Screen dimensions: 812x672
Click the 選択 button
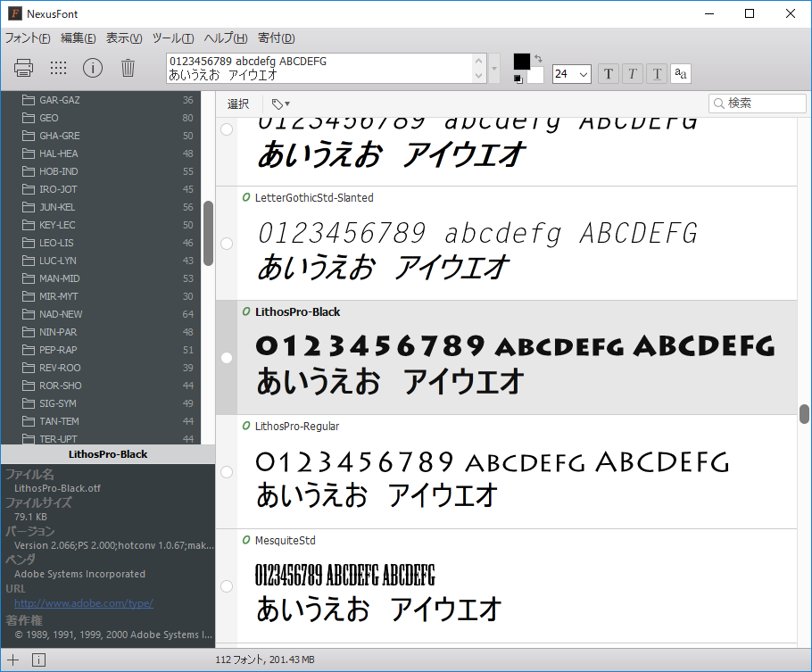tap(237, 103)
